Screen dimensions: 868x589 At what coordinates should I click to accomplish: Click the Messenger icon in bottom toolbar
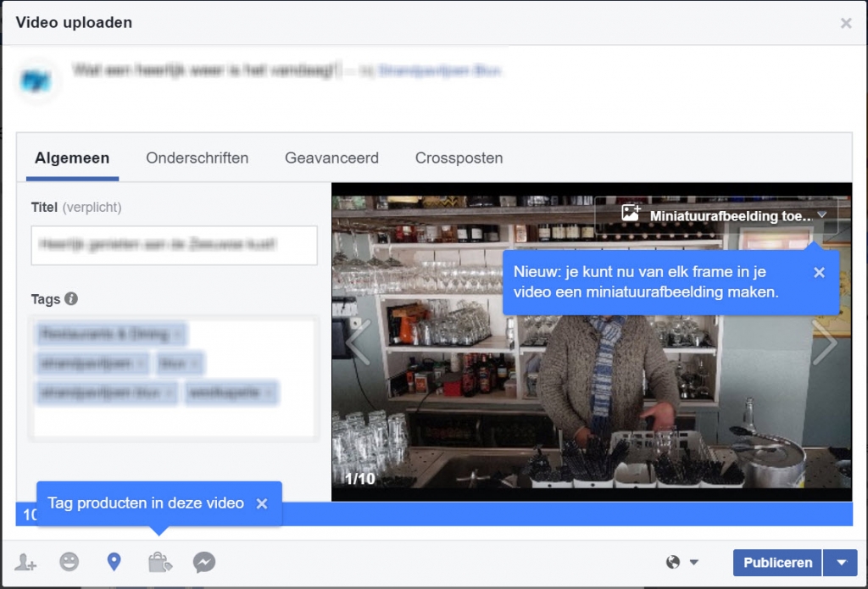click(203, 562)
